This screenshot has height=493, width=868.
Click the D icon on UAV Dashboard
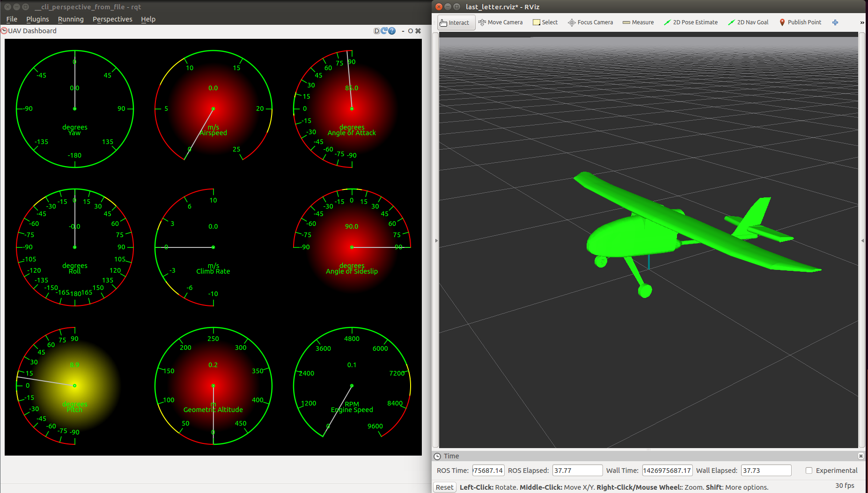pyautogui.click(x=377, y=31)
